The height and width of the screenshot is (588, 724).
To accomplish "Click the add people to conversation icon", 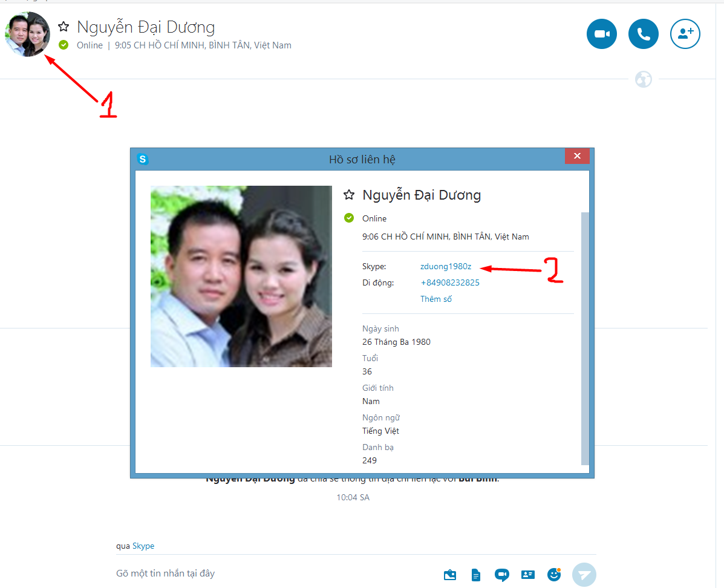I will 685,34.
